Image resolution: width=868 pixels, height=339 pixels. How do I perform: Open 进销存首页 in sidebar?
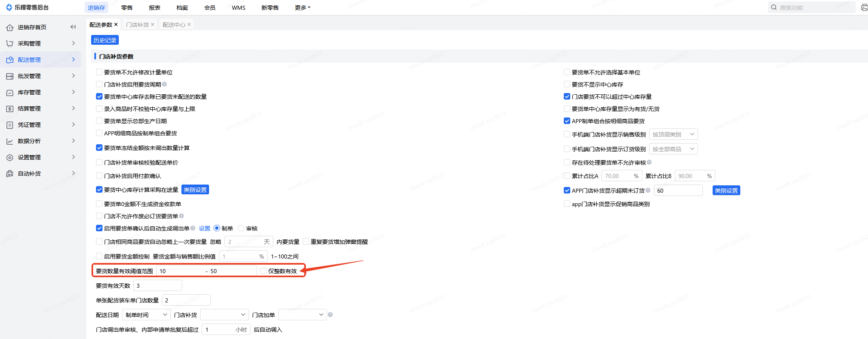32,27
